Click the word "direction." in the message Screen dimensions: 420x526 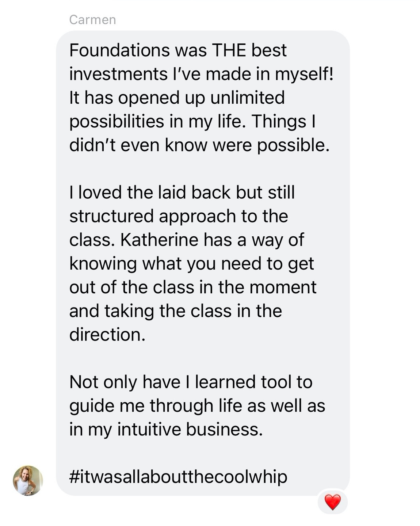coord(107,335)
